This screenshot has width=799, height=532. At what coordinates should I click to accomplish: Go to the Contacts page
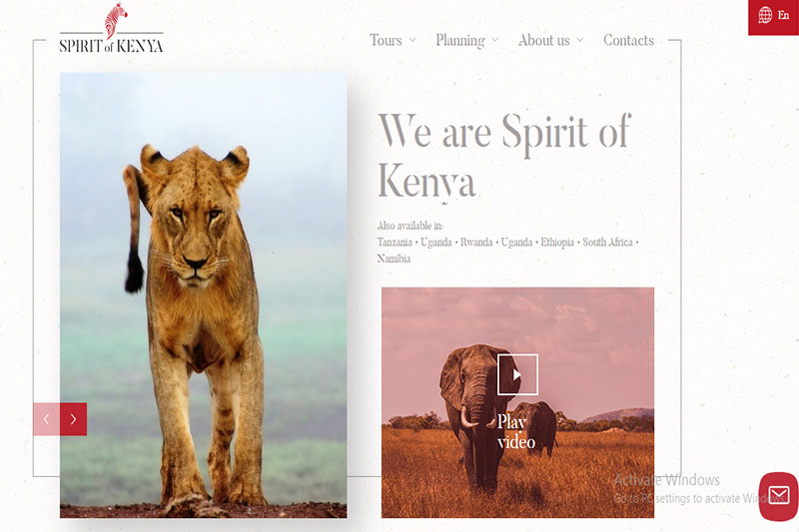coord(628,40)
